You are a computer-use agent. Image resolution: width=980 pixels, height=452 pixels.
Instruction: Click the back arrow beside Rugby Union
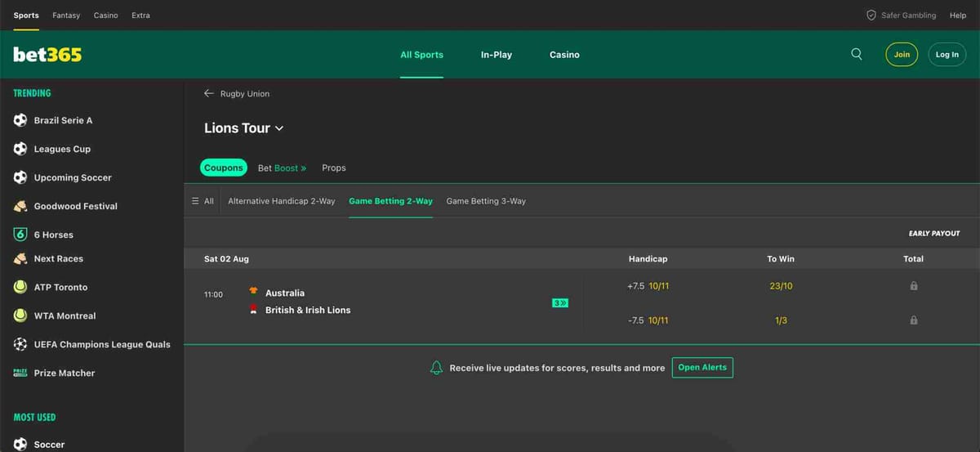209,93
